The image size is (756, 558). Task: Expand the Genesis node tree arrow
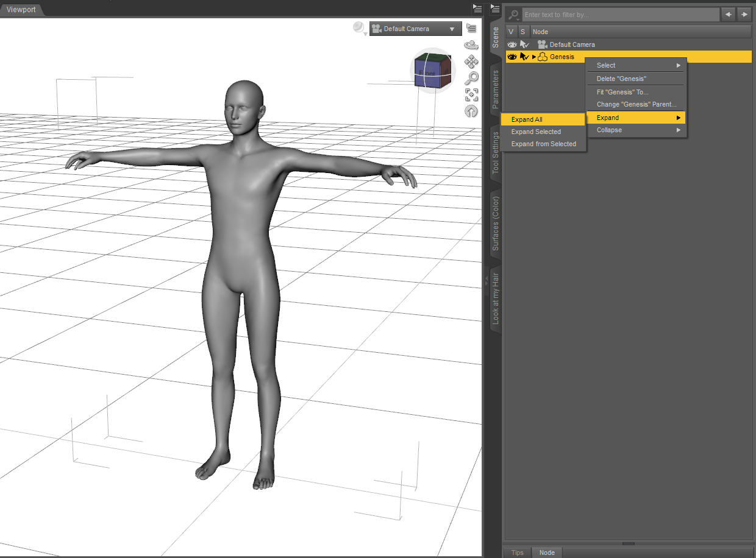534,57
